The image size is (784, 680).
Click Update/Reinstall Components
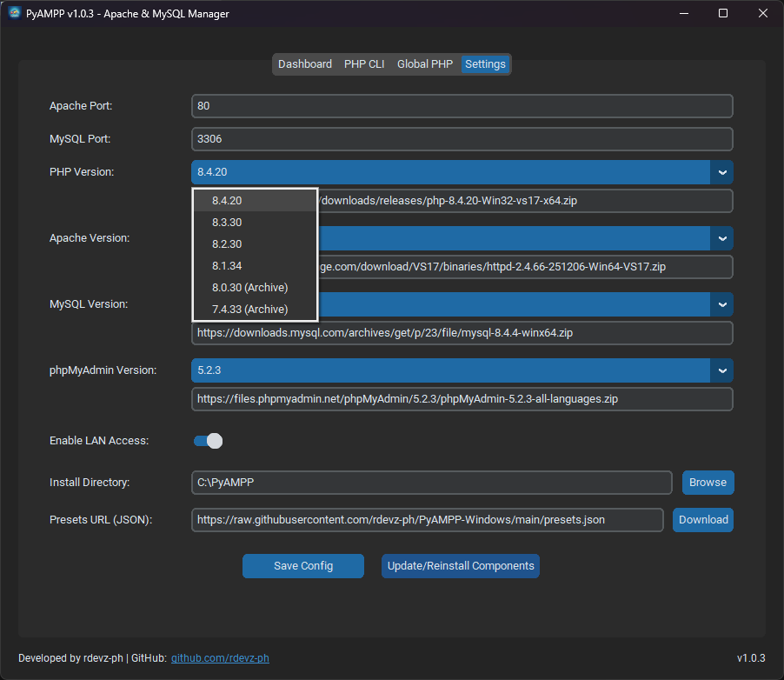(x=460, y=566)
